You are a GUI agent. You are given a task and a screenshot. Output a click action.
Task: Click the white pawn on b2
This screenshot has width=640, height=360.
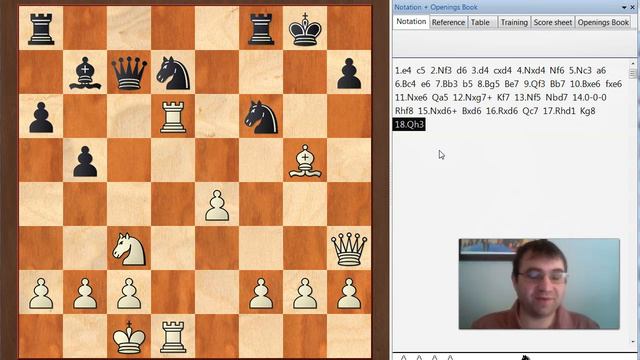point(85,293)
